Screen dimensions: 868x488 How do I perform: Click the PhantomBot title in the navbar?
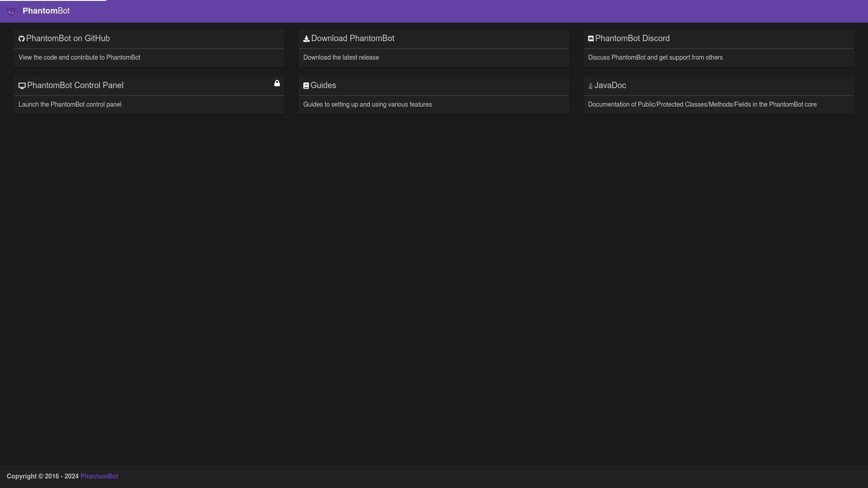46,11
